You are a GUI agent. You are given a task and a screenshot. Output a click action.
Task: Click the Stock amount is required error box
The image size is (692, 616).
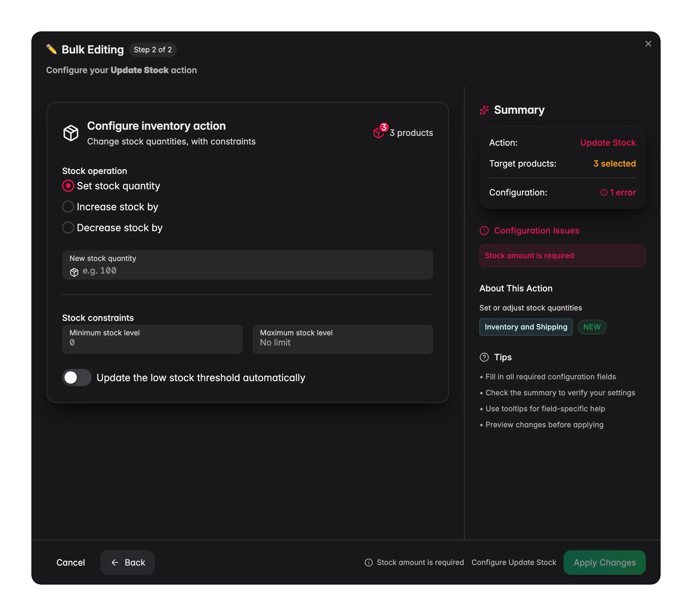562,256
